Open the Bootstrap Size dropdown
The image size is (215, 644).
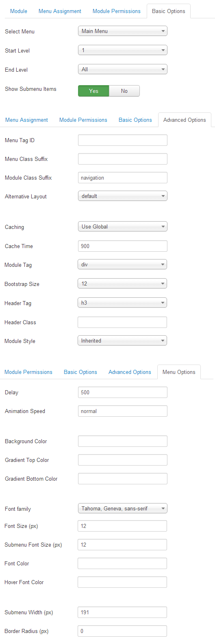[x=122, y=284]
